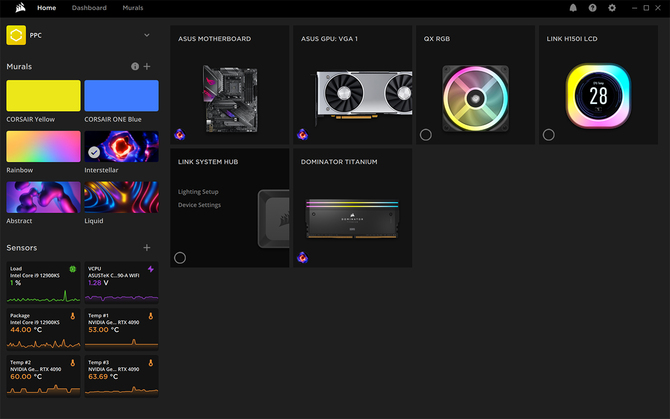670x419 pixels.
Task: Click the 44.00 °C Package value
Action: 26,330
